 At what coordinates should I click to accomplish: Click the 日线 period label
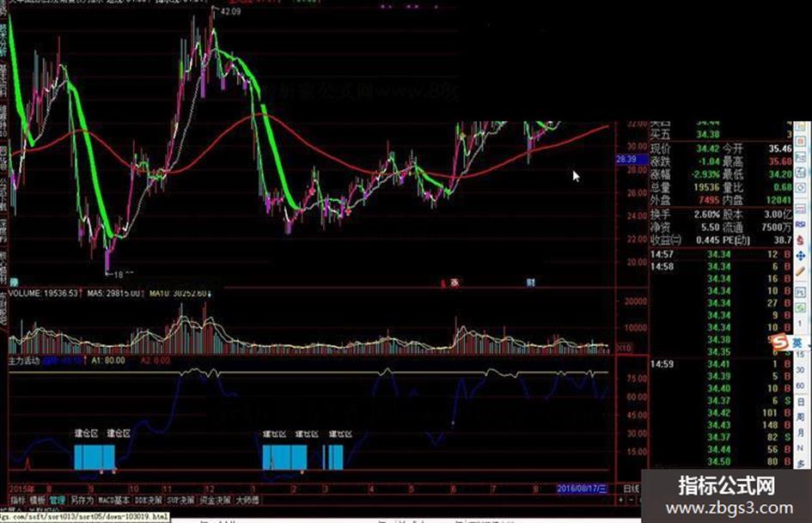point(632,489)
